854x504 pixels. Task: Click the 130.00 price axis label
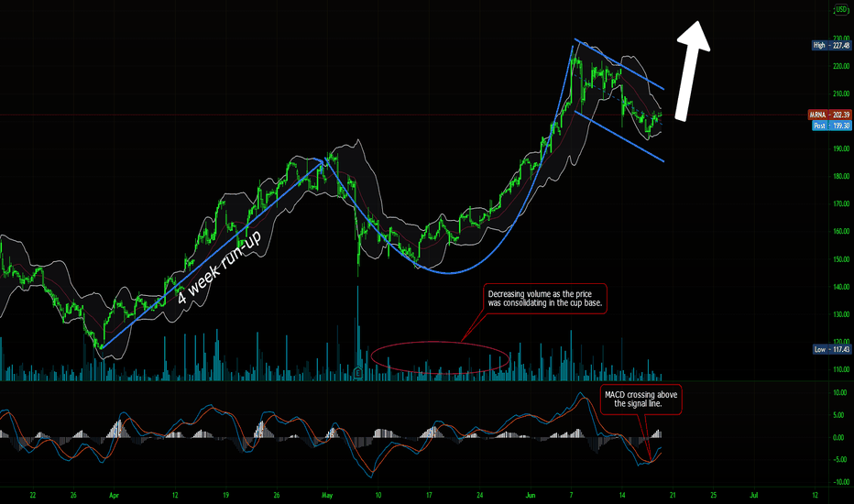point(841,314)
